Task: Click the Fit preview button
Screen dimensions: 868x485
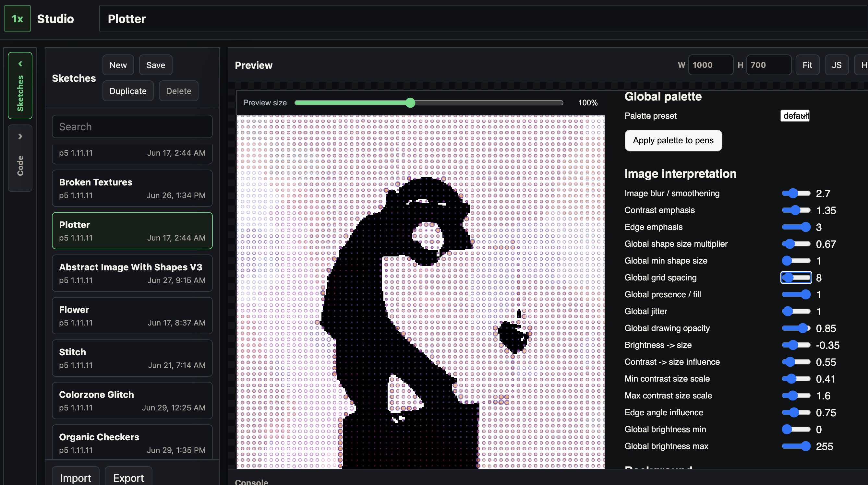Action: click(x=807, y=65)
